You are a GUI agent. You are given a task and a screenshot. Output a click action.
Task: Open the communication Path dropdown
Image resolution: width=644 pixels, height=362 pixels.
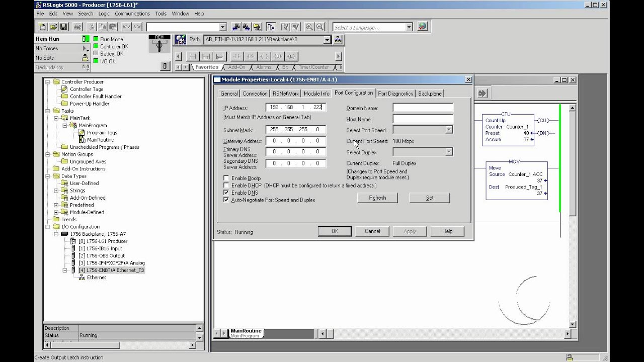pos(327,39)
